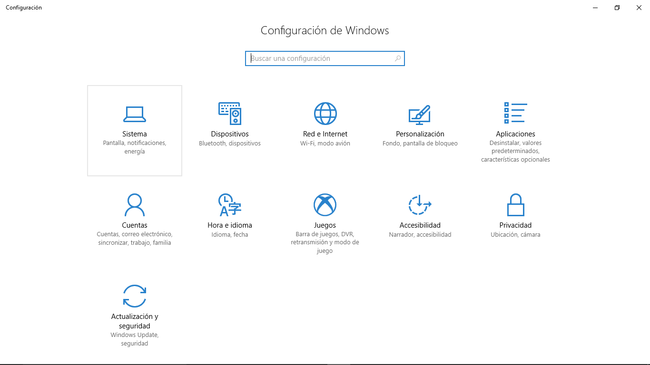This screenshot has width=650, height=365.
Task: Select the Red e Internet label
Action: (x=325, y=134)
